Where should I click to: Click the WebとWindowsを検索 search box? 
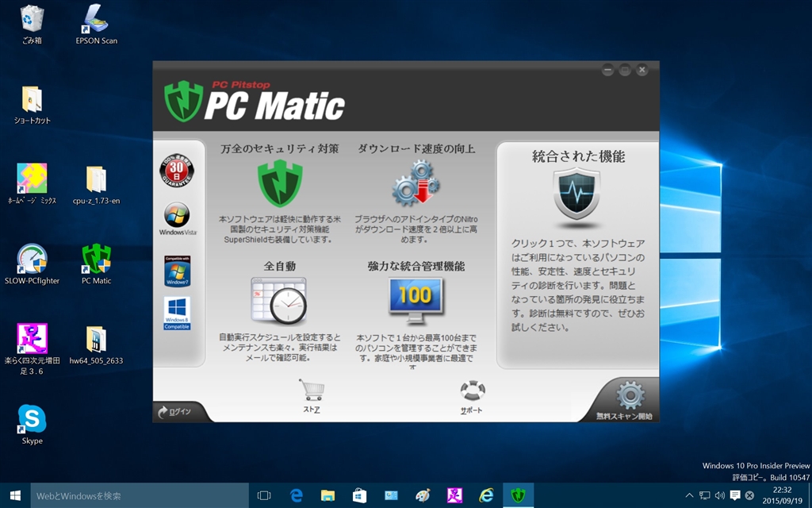click(140, 495)
